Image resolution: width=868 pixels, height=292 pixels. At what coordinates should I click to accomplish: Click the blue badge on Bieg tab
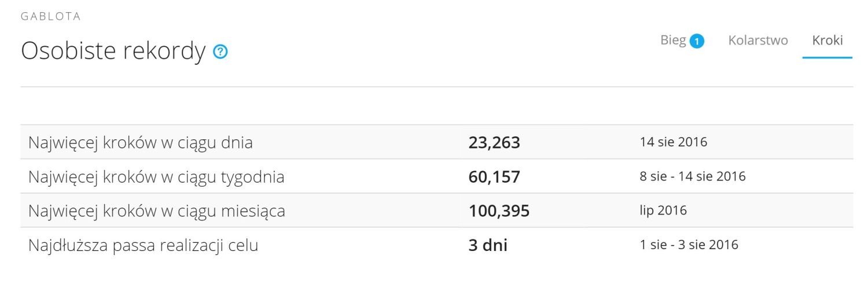tap(697, 41)
